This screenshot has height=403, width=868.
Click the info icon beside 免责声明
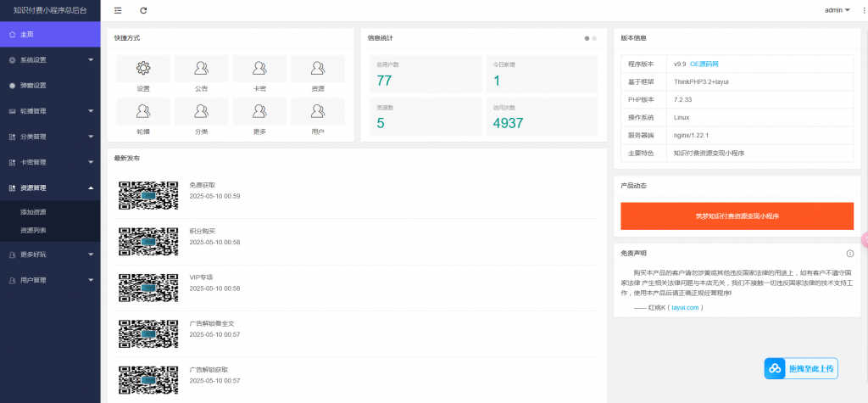[x=849, y=253]
